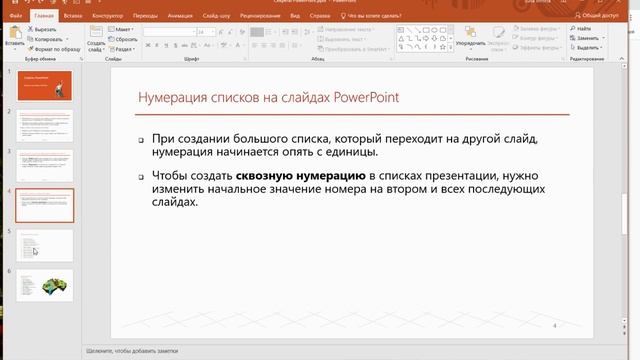640x360 pixels.
Task: Switch to the Справка tab
Action: (x=320, y=16)
